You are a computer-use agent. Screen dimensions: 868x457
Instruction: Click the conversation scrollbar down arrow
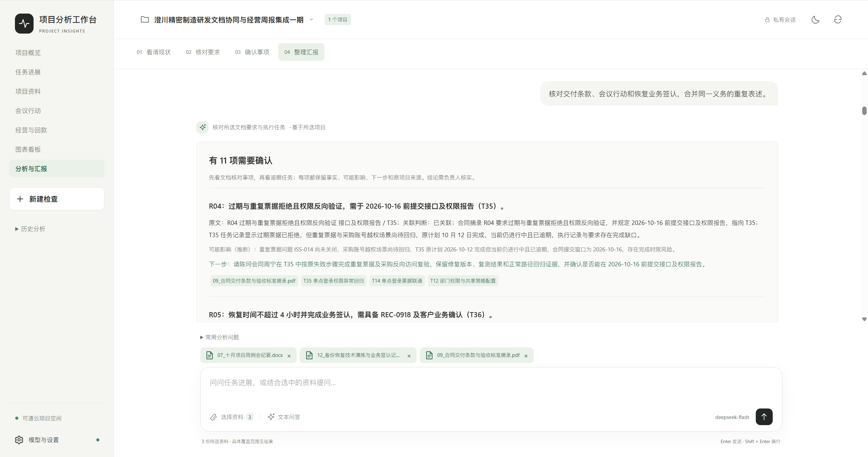point(864,319)
